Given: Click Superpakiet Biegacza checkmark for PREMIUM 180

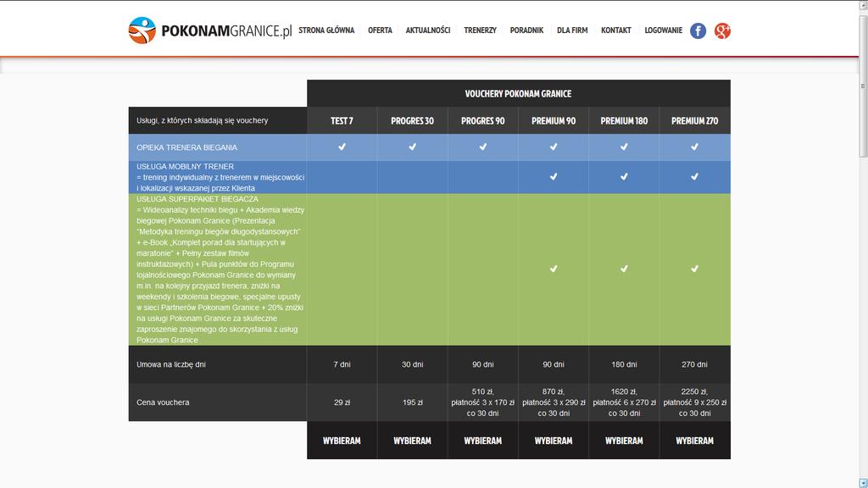Looking at the screenshot, I should pos(624,269).
